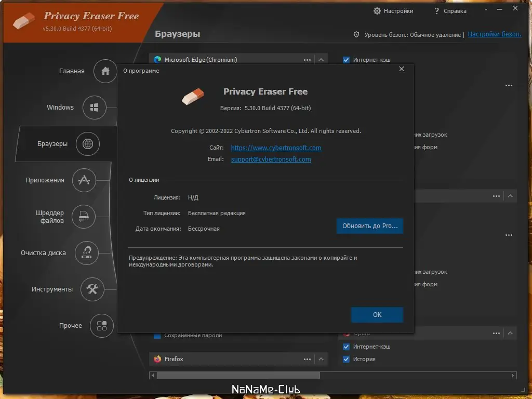Visit the cybertronsoft.com website link
Screen dimensions: 532x399
point(276,148)
